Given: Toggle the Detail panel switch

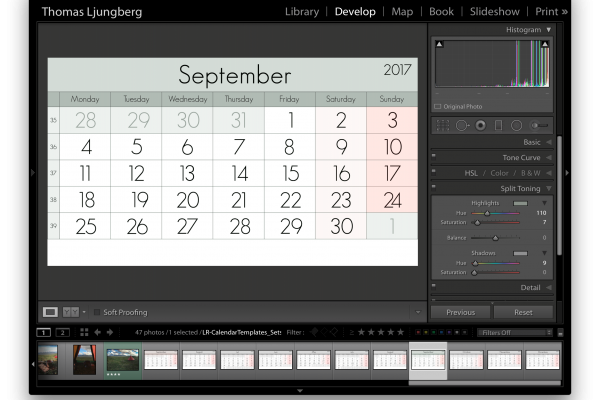Looking at the screenshot, I should 434,286.
